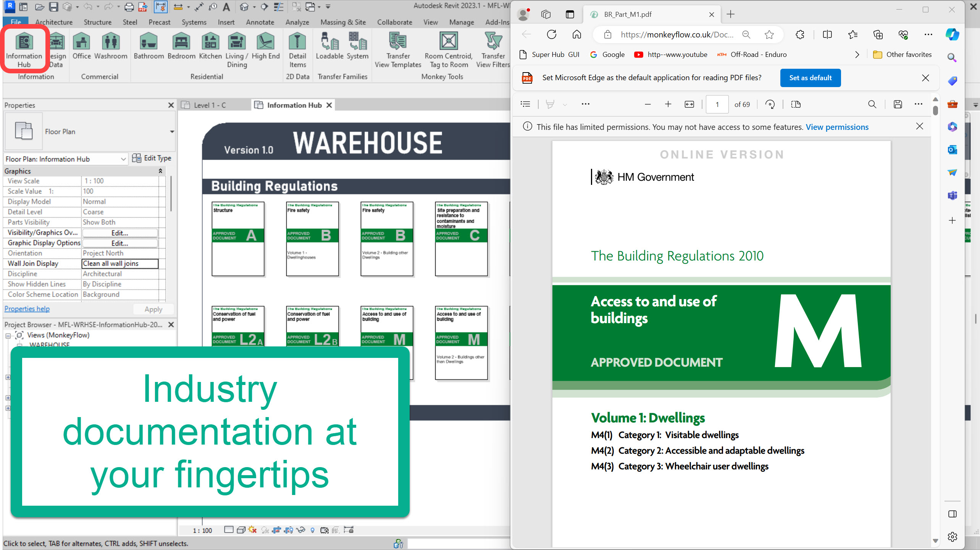
Task: Toggle PDF page view layout button
Action: click(796, 104)
